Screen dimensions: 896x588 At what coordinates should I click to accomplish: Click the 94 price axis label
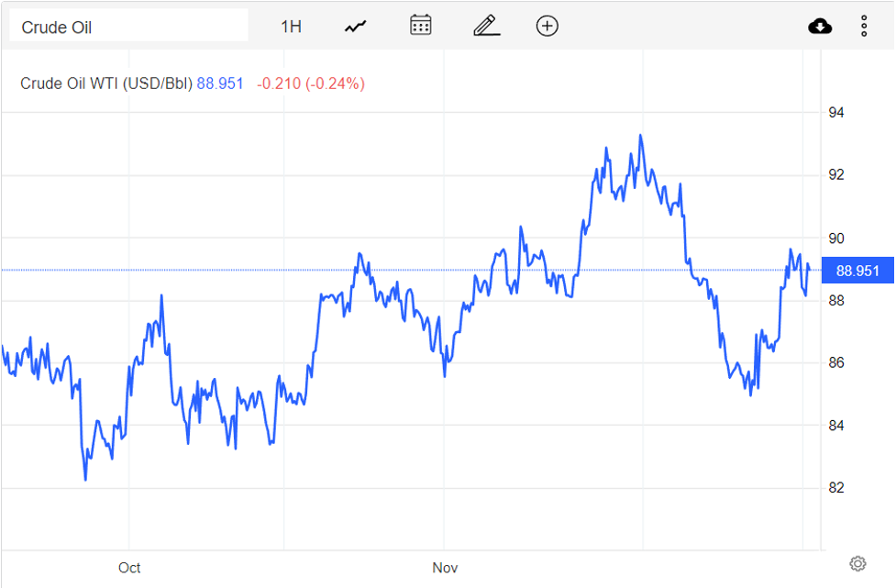point(836,113)
